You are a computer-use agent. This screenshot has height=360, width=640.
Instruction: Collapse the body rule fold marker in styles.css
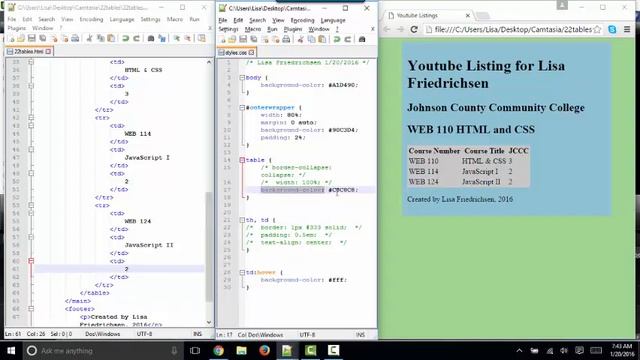coord(242,78)
